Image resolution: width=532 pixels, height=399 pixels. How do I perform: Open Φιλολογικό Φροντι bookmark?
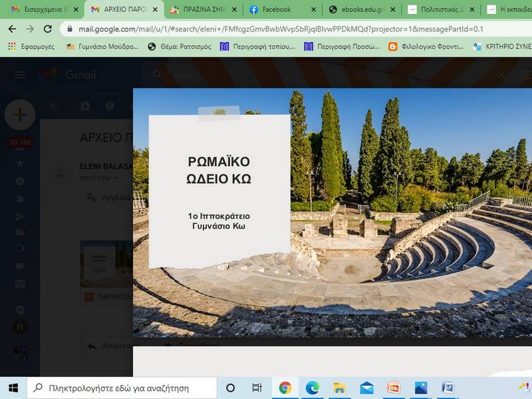click(426, 47)
